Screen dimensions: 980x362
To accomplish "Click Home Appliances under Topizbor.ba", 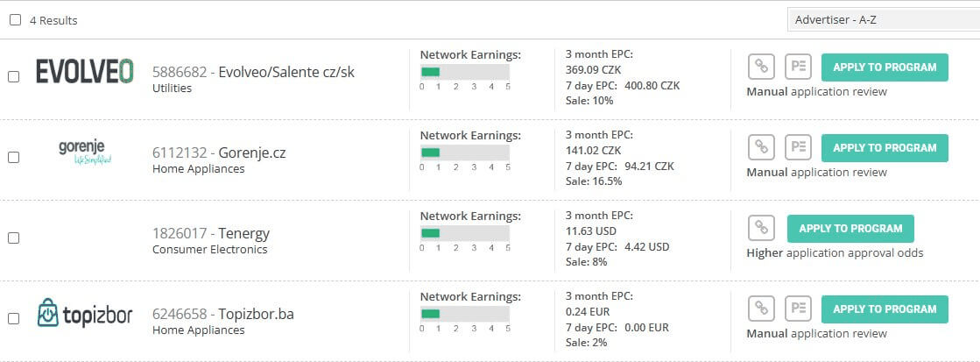I will (198, 330).
